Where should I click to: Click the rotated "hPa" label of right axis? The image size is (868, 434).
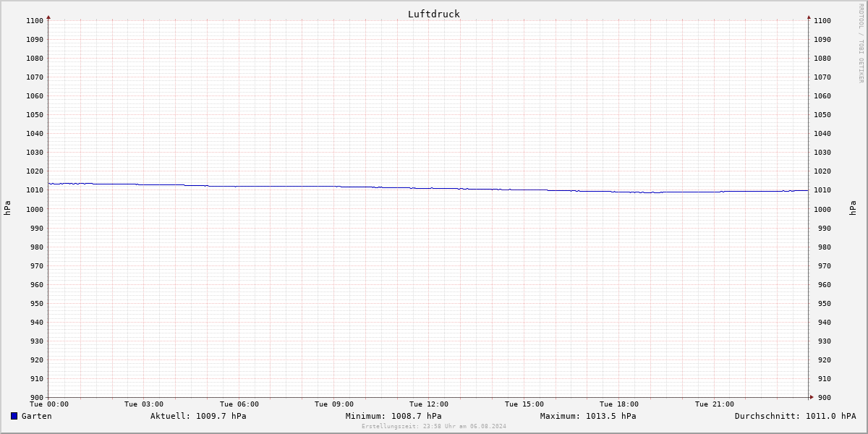tap(854, 208)
